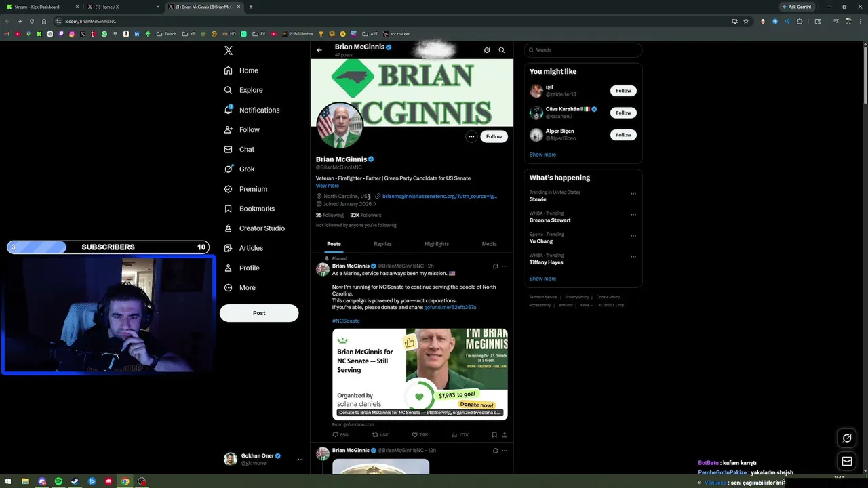Viewport: 868px width, 488px height.
Task: Open brianmcginnis4ussenatenc.org website link
Action: coord(439,196)
